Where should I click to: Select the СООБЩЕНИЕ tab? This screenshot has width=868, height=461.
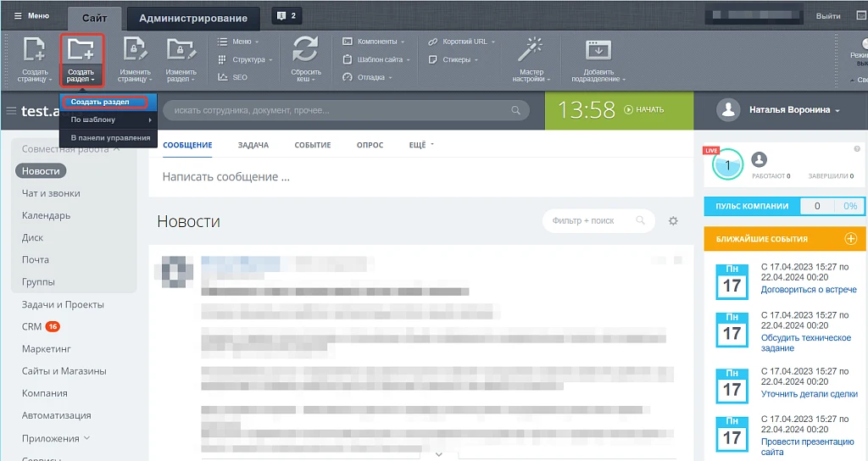187,145
